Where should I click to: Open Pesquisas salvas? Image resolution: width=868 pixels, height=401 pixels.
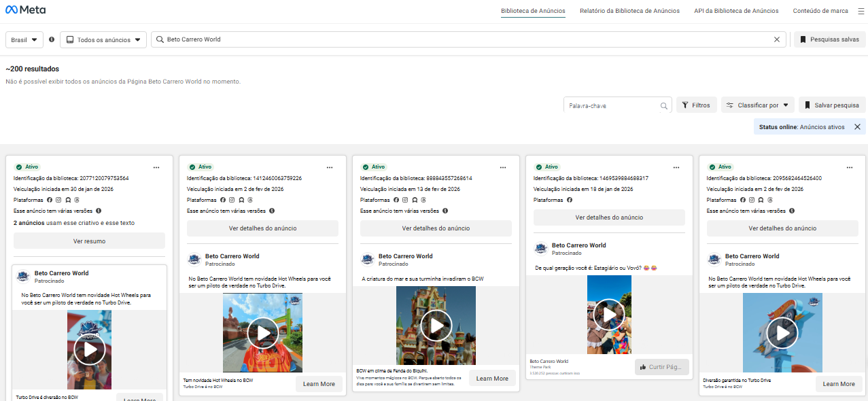[829, 39]
